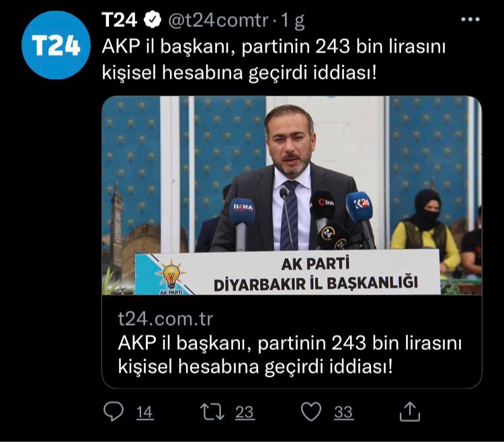The image size is (504, 442).
Task: Click the AK Parti lightbulb logo in image
Action: pos(171,276)
